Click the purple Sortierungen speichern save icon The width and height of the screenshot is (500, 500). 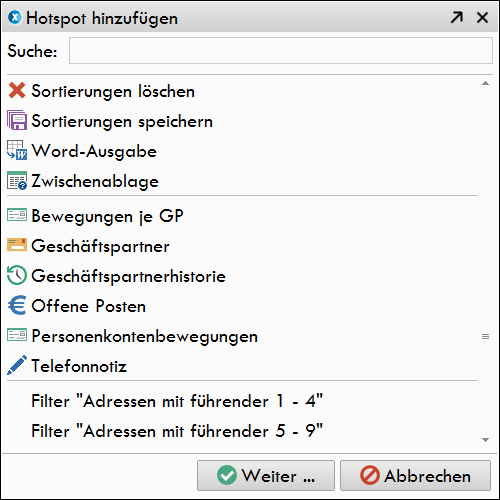17,120
